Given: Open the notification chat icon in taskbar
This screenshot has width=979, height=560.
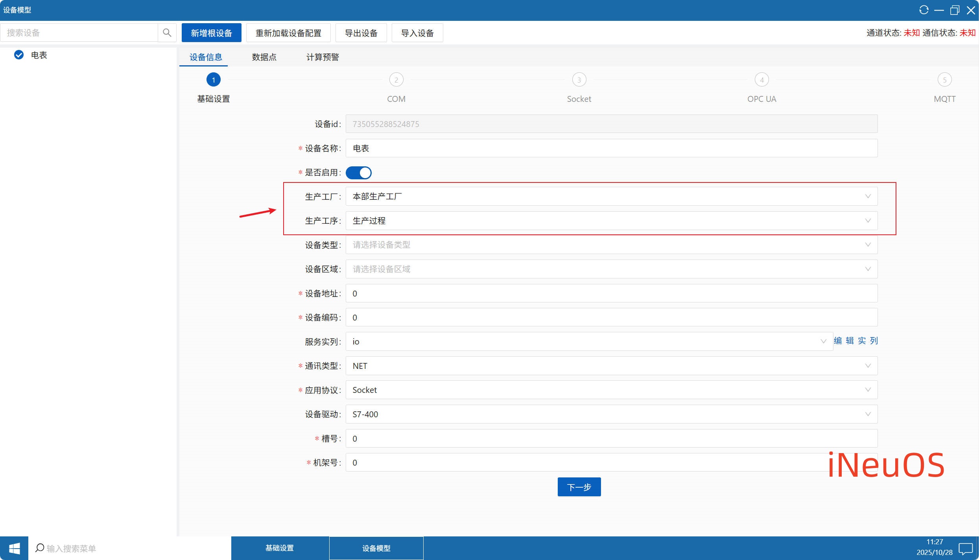Looking at the screenshot, I should click(966, 548).
